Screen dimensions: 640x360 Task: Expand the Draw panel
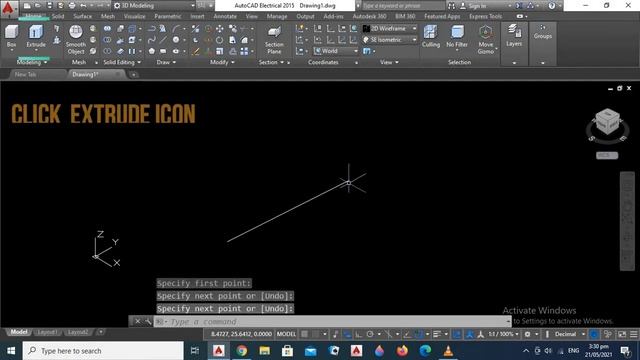[x=166, y=62]
